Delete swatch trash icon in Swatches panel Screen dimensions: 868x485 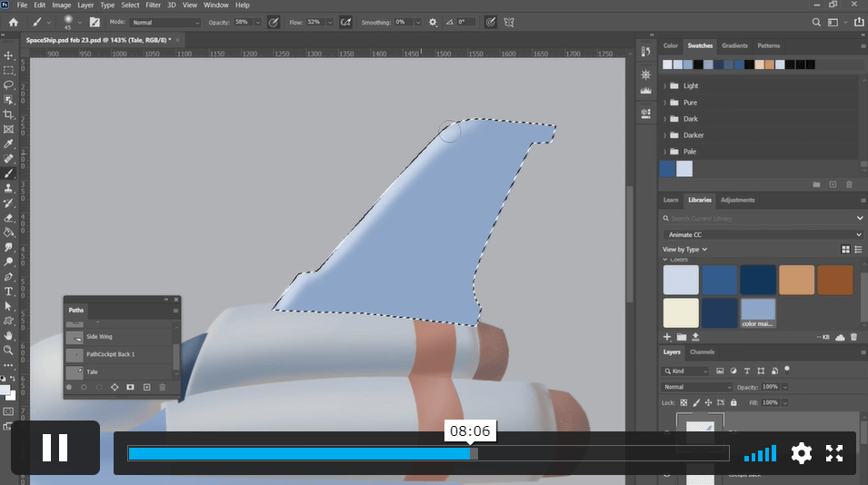tap(849, 184)
